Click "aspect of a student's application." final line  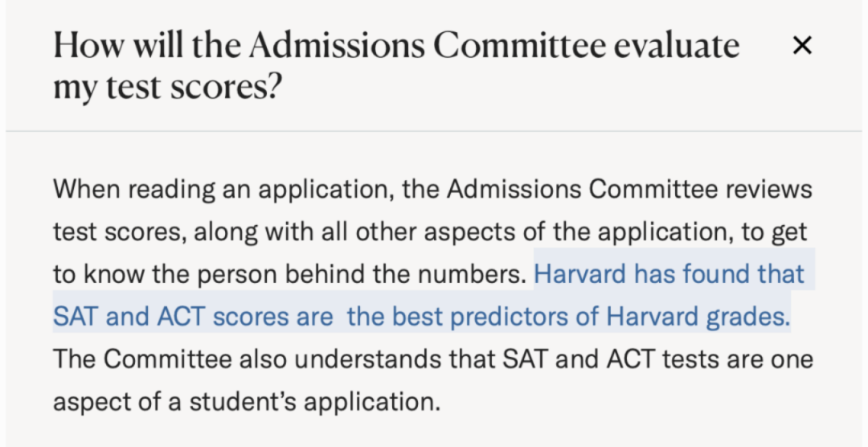tap(247, 400)
